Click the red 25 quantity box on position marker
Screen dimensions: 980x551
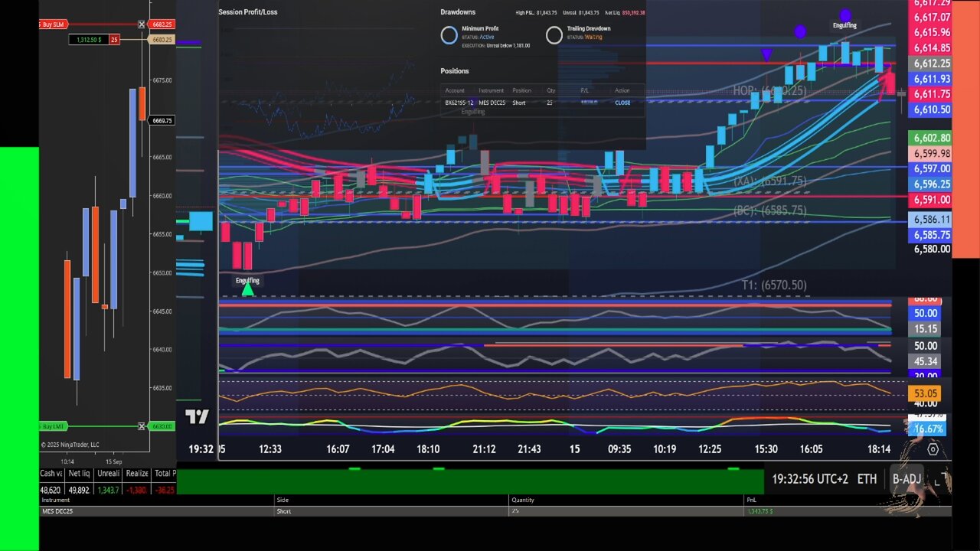point(114,39)
